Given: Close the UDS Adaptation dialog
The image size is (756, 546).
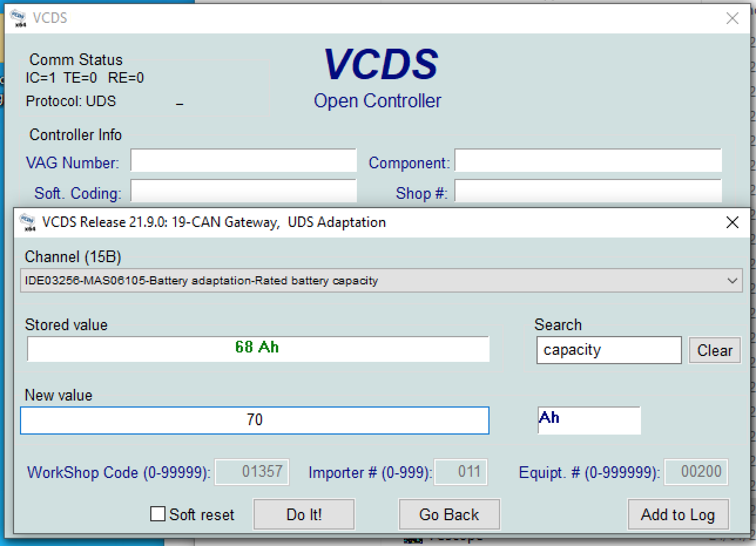Looking at the screenshot, I should [732, 222].
